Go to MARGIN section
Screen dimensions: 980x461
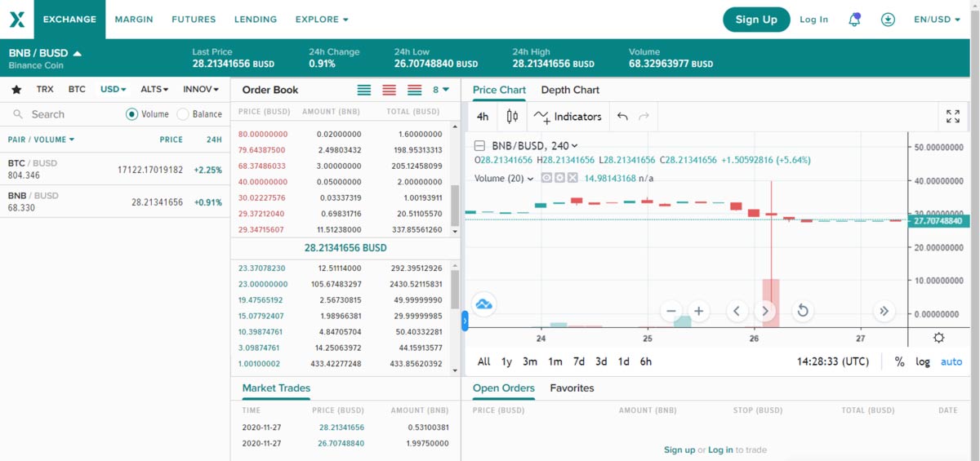coord(134,20)
